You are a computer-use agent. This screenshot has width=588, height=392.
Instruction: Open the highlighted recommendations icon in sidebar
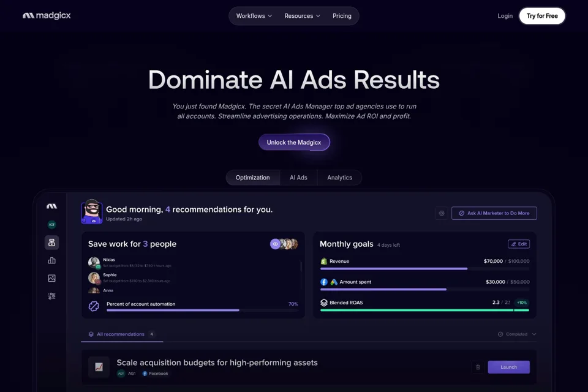click(x=51, y=243)
